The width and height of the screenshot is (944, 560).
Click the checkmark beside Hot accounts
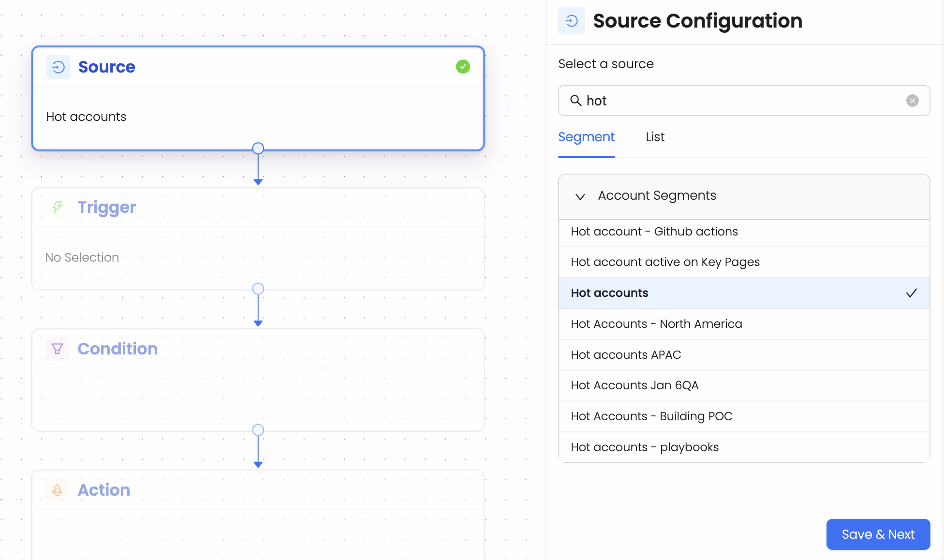click(x=912, y=293)
